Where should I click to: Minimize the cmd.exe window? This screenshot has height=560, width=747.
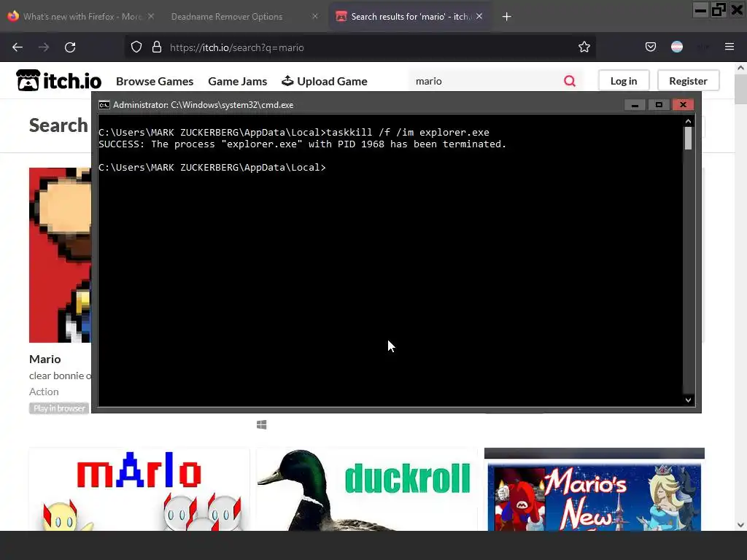635,105
